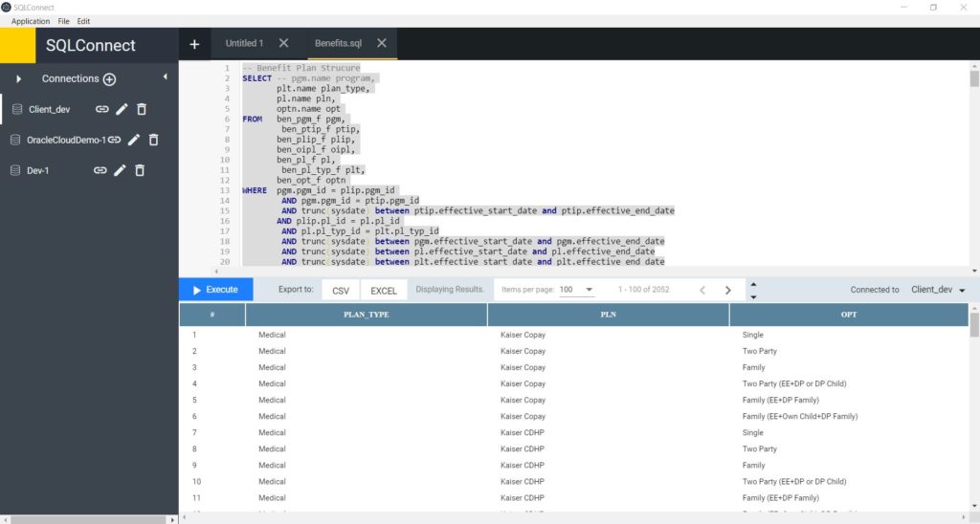Switch to the Untitled 1 tab

coord(244,43)
